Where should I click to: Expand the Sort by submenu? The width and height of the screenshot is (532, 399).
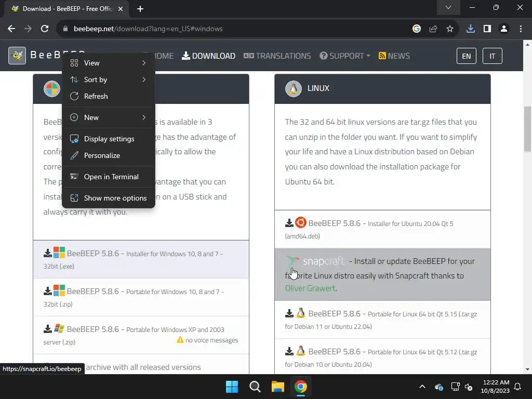109,79
